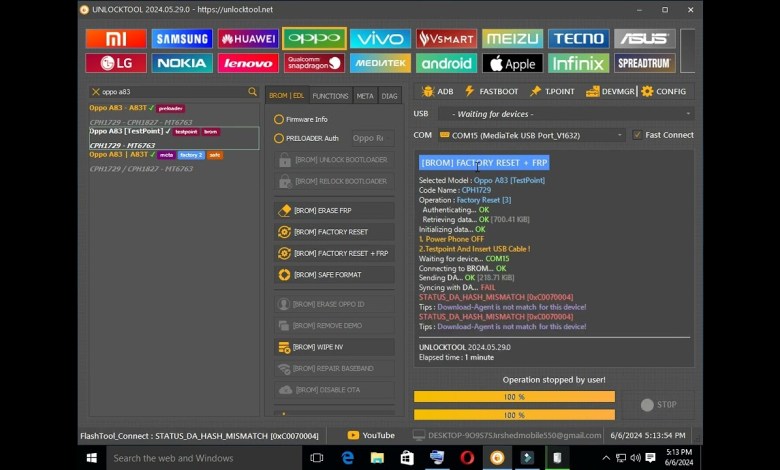Switch to the FUNCTIONS tab
780x470 pixels.
point(330,96)
